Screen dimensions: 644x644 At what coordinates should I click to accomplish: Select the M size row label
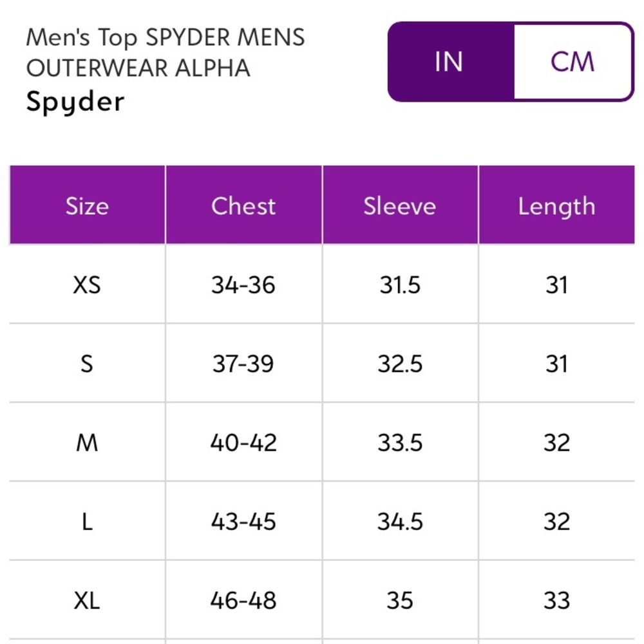(87, 443)
